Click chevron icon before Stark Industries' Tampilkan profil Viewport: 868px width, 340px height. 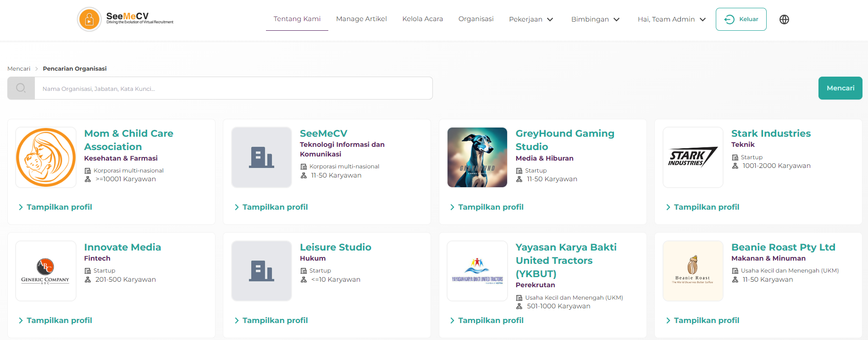(668, 207)
